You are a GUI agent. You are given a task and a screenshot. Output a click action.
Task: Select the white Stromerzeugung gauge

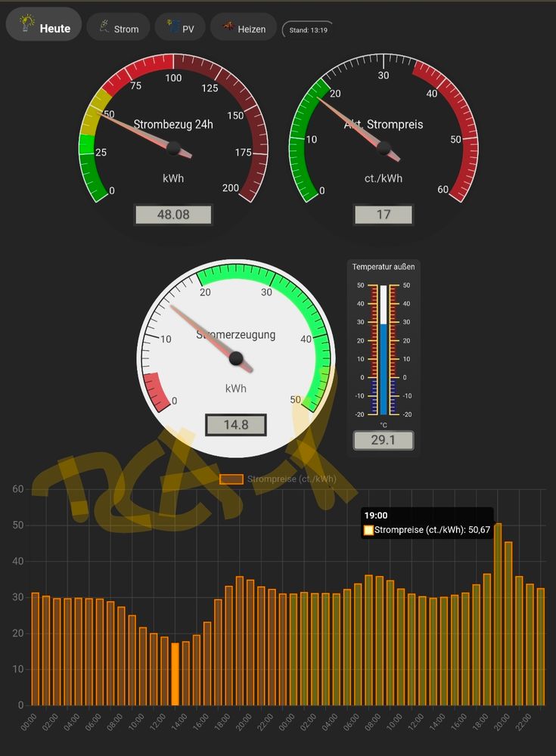(236, 358)
